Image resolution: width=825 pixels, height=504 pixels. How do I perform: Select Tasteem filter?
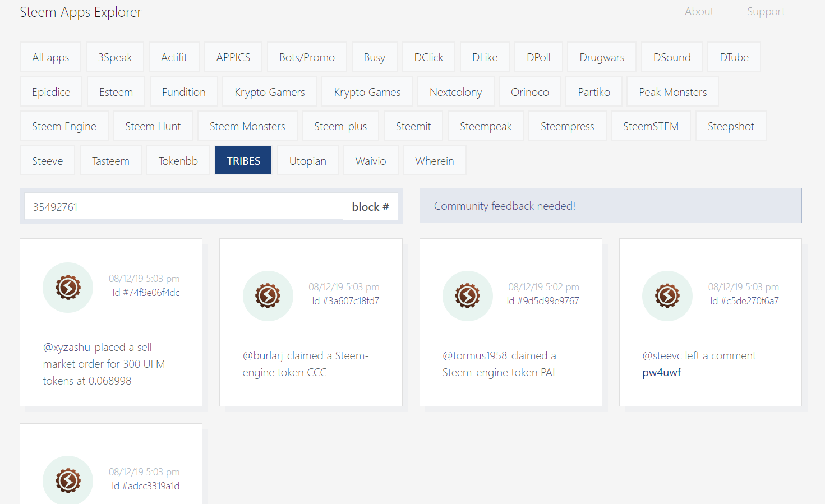click(110, 161)
